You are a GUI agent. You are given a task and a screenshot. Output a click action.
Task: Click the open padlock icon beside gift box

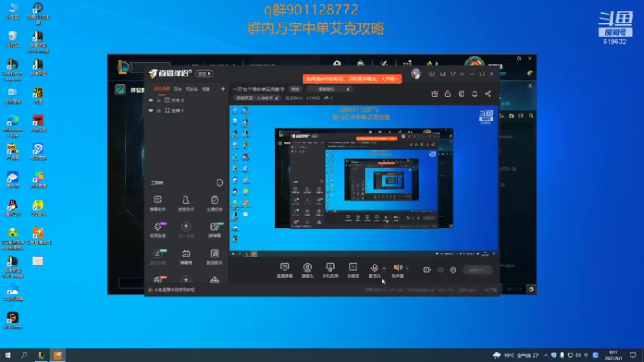[x=448, y=93]
